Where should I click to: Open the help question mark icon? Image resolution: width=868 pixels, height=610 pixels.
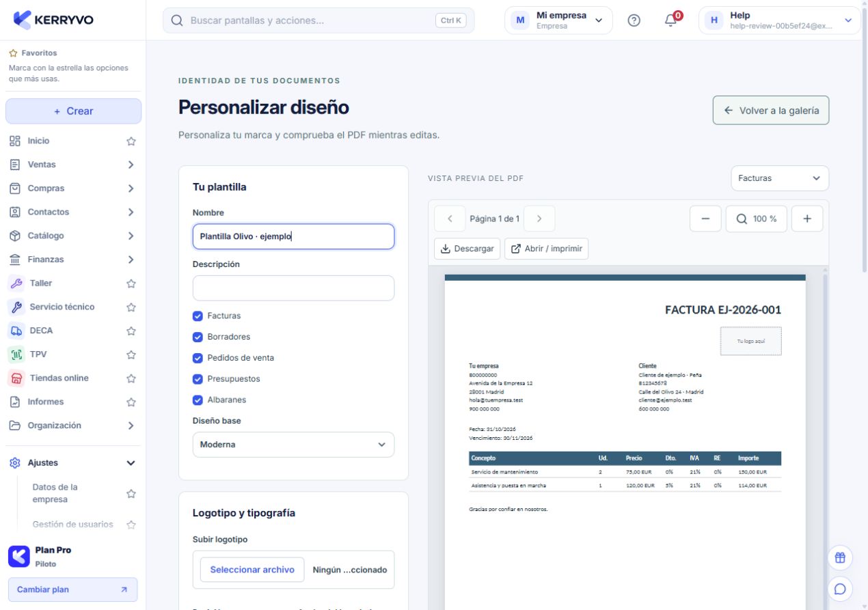click(634, 20)
